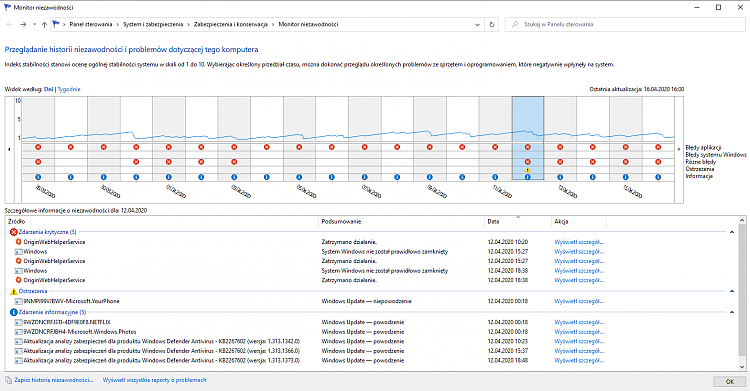
Task: Open System i zabezpieczenia breadcrumb
Action: 153,24
